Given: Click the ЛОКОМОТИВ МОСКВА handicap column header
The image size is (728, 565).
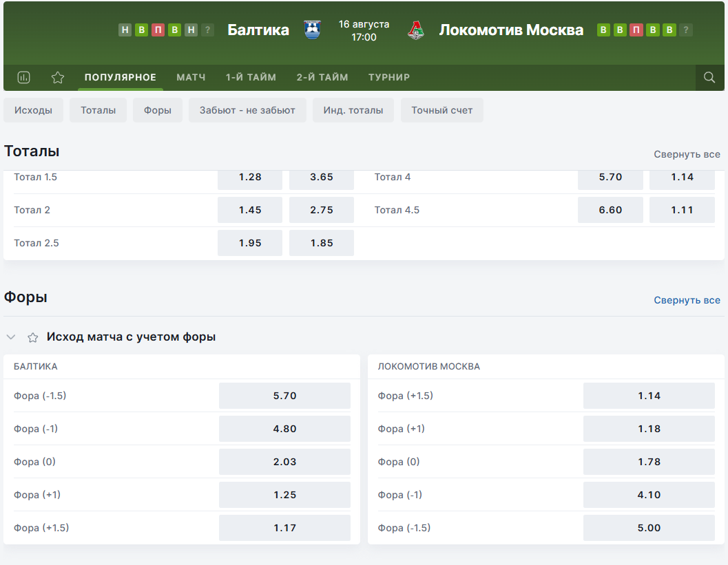Looking at the screenshot, I should point(429,367).
